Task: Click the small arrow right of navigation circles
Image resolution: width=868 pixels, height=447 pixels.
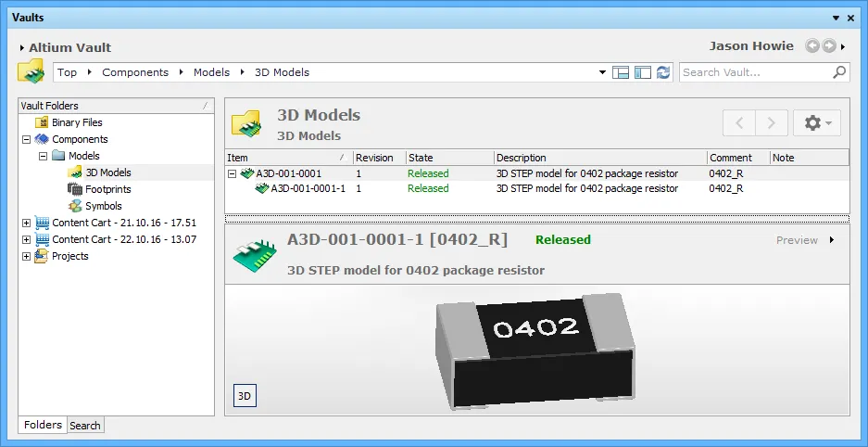Action: click(x=843, y=46)
